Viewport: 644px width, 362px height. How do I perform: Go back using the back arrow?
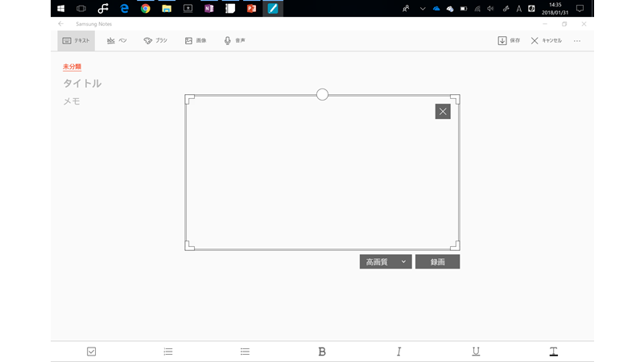pyautogui.click(x=61, y=24)
